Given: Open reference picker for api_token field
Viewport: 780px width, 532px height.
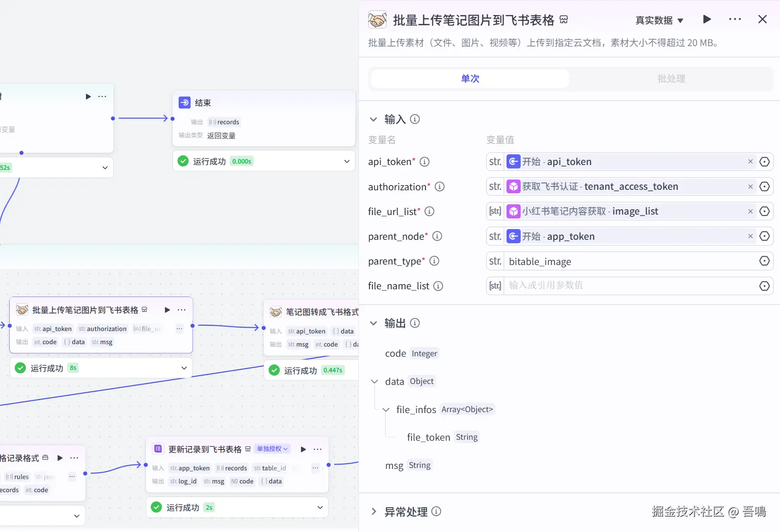Looking at the screenshot, I should (764, 162).
